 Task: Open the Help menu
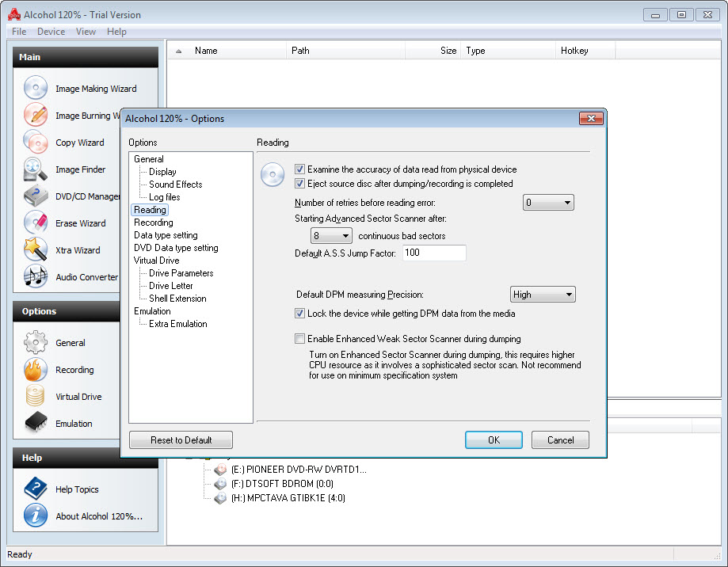pyautogui.click(x=116, y=32)
